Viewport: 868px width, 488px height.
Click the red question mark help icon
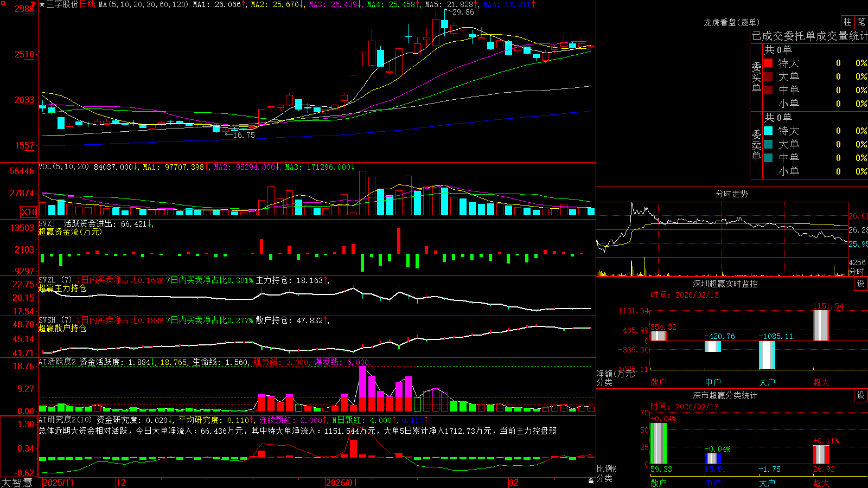34,4
